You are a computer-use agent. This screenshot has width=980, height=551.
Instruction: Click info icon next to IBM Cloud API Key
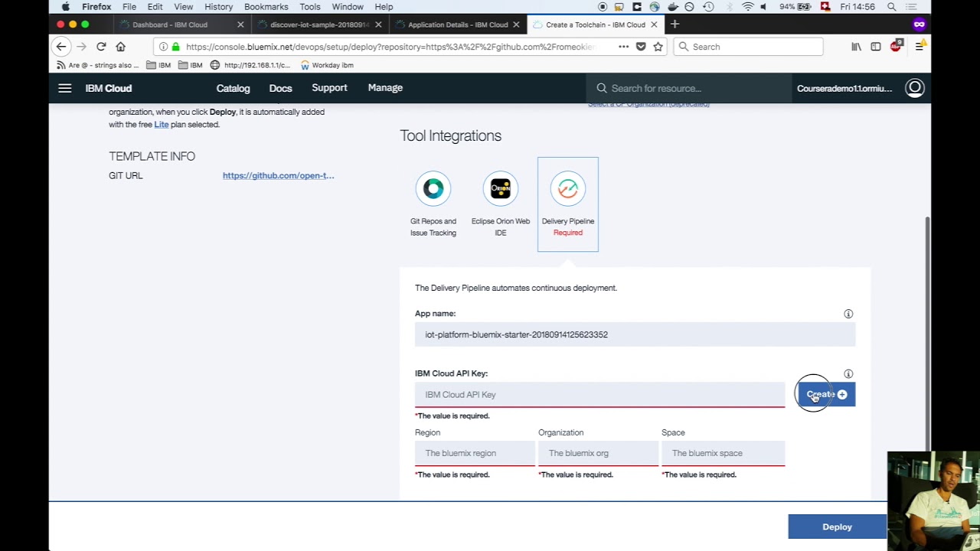pos(848,373)
